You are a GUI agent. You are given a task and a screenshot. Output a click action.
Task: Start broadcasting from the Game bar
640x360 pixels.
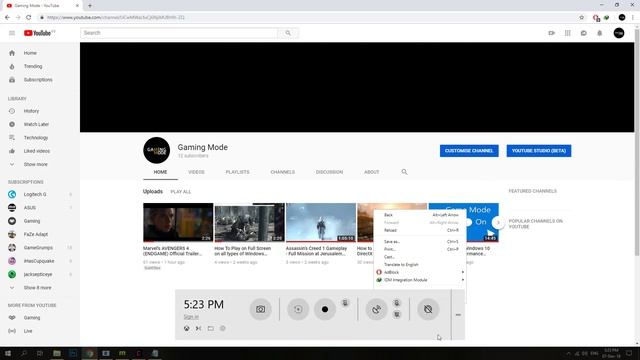point(376,309)
